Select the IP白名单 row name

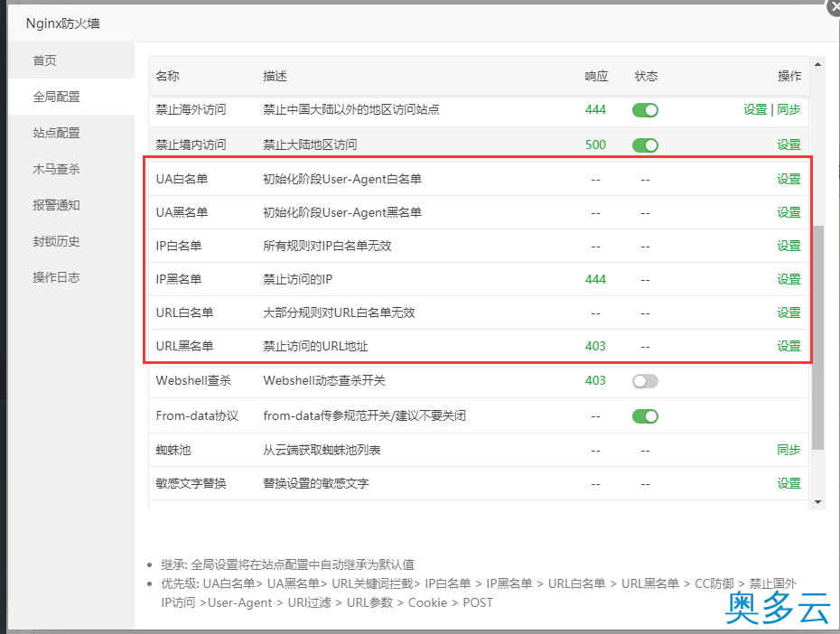pos(179,246)
